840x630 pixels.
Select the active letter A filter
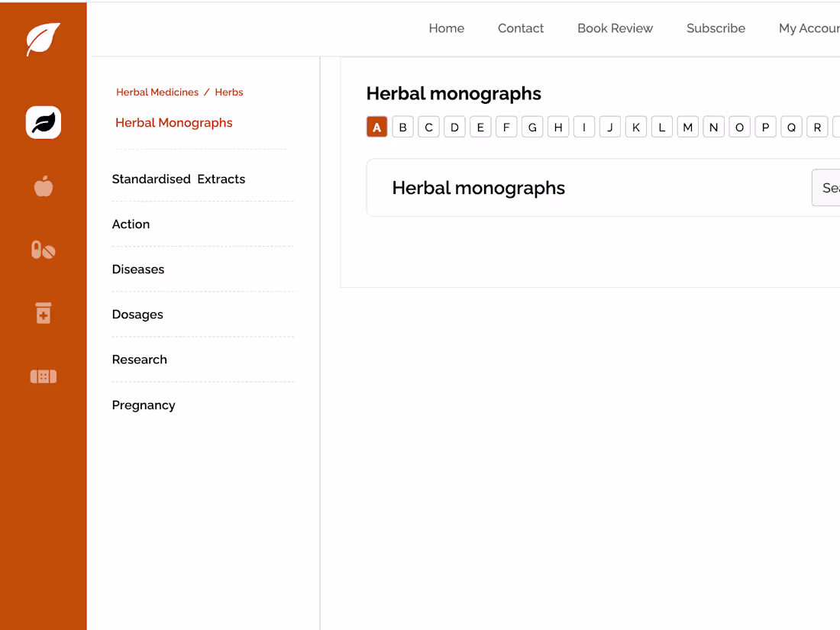pyautogui.click(x=377, y=128)
